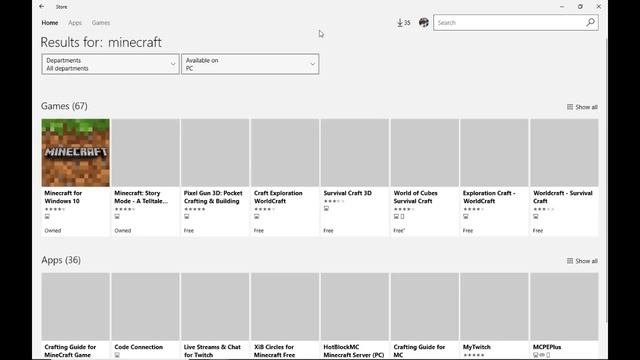The height and width of the screenshot is (360, 640).
Task: Open MyTwitch app title
Action: coord(477,347)
